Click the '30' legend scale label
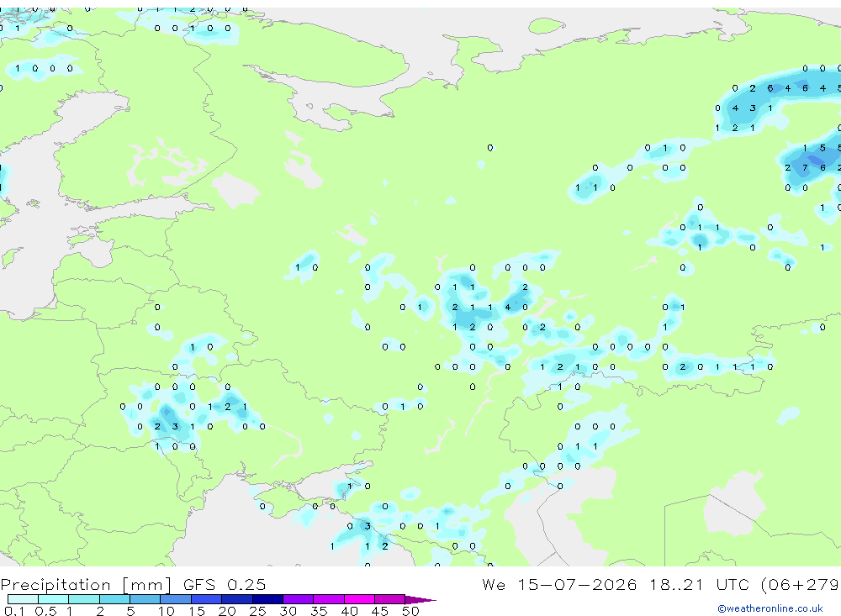The image size is (841, 616). 288,611
